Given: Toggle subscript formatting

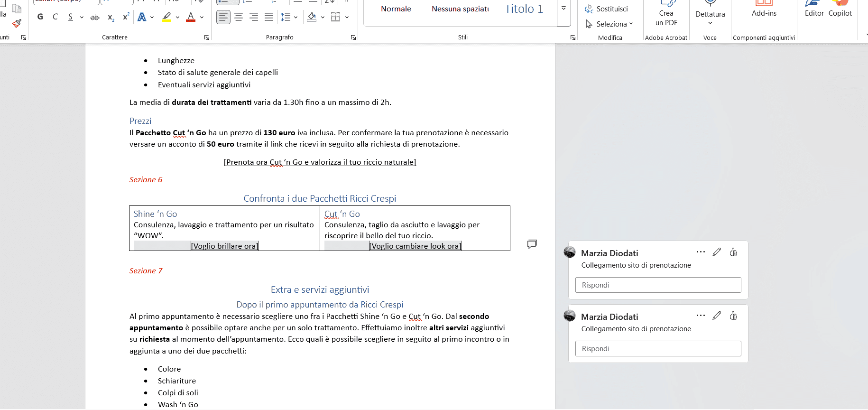Looking at the screenshot, I should tap(111, 17).
